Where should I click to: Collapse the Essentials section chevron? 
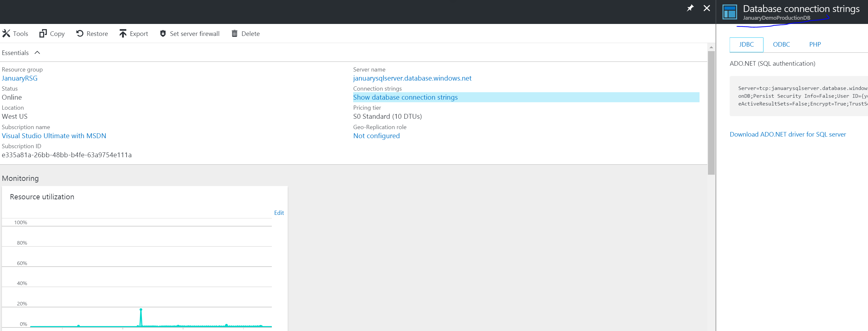click(37, 52)
